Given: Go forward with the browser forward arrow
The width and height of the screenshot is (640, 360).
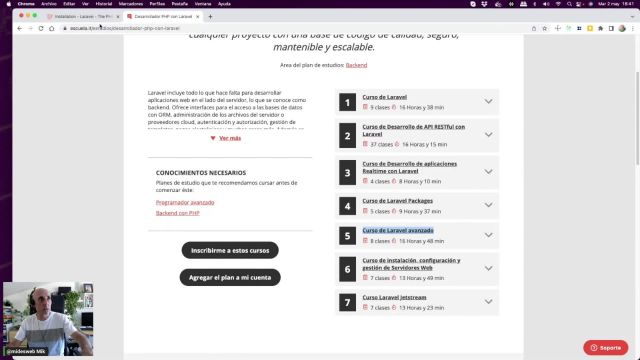Looking at the screenshot, I should [x=30, y=28].
